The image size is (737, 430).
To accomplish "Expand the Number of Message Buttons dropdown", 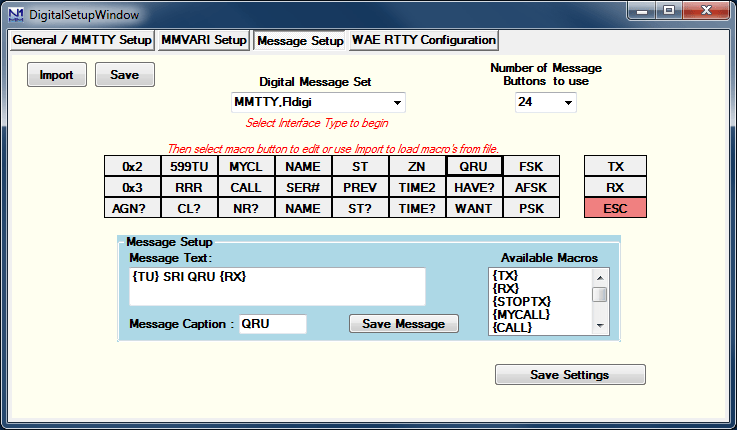I will pyautogui.click(x=545, y=102).
